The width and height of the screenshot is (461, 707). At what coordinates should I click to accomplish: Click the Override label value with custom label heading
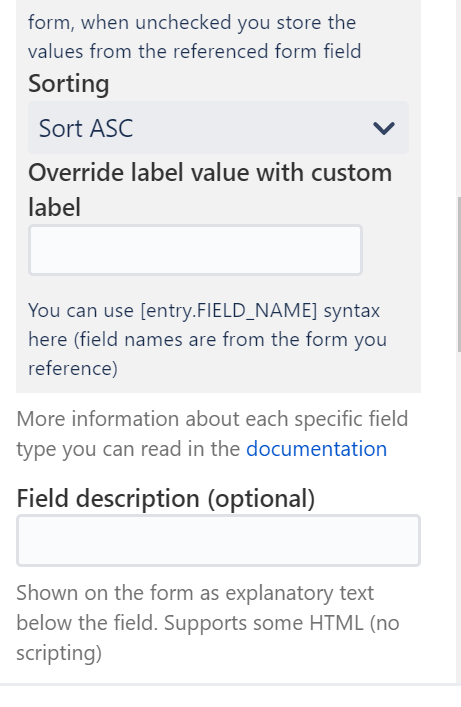pyautogui.click(x=210, y=190)
